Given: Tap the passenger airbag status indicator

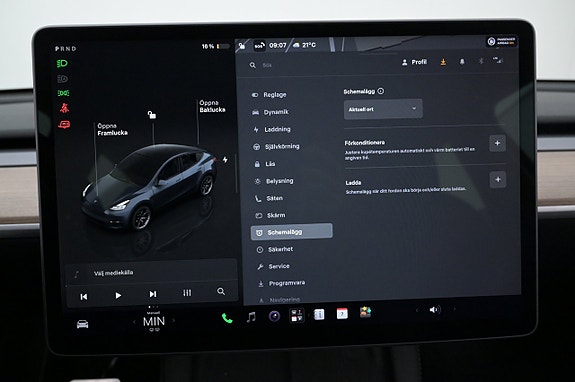Looking at the screenshot, I should pyautogui.click(x=502, y=41).
